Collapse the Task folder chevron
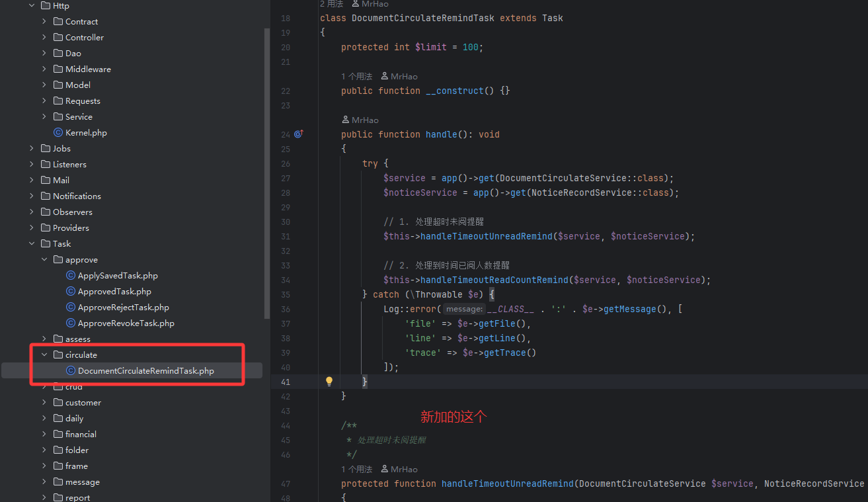This screenshot has width=868, height=502. (32, 244)
